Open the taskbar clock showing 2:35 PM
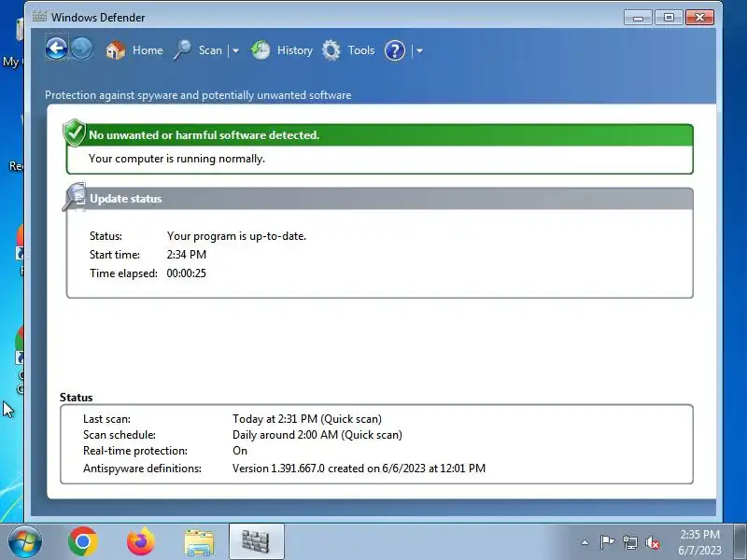Screen dimensions: 747x560 tap(699, 542)
